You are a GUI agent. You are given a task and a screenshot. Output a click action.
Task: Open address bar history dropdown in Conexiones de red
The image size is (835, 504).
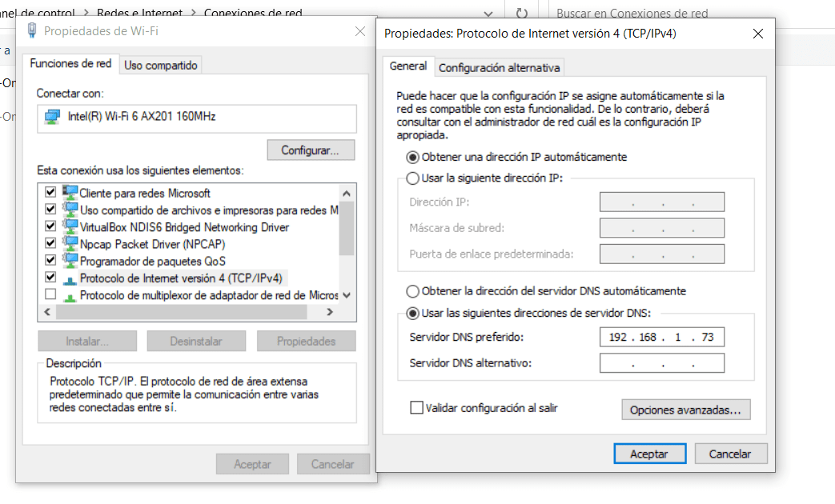click(488, 14)
